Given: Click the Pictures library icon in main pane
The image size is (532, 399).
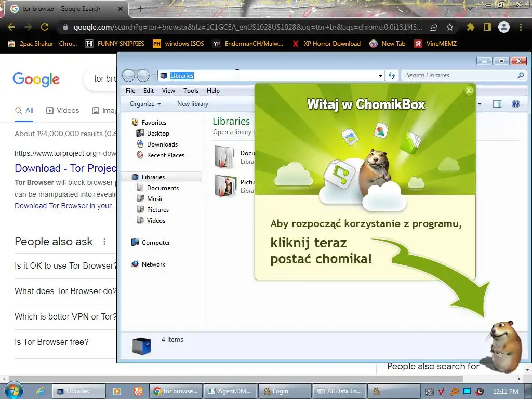Looking at the screenshot, I should (x=225, y=185).
